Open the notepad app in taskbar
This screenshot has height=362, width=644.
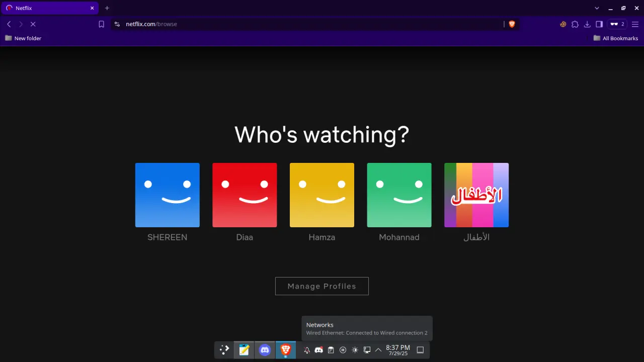click(x=244, y=350)
